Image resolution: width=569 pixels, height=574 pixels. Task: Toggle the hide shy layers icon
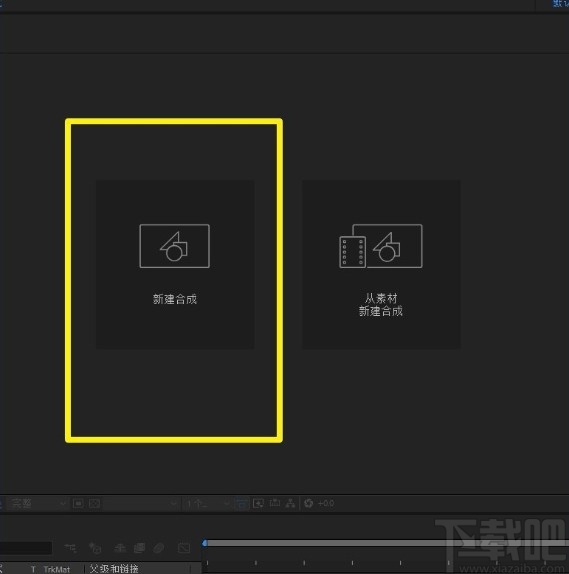tap(120, 548)
